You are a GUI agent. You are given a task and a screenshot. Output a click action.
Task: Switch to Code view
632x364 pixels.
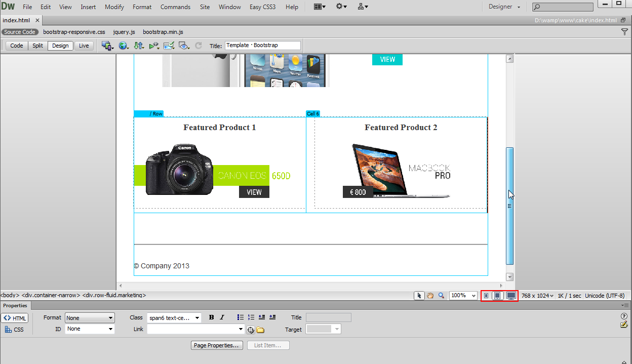17,46
